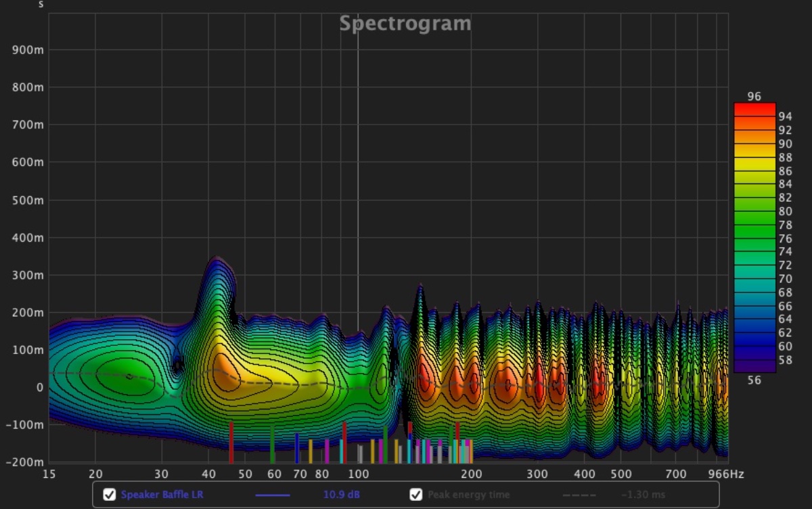
Task: Toggle the Peak energy time checkbox
Action: 416,495
